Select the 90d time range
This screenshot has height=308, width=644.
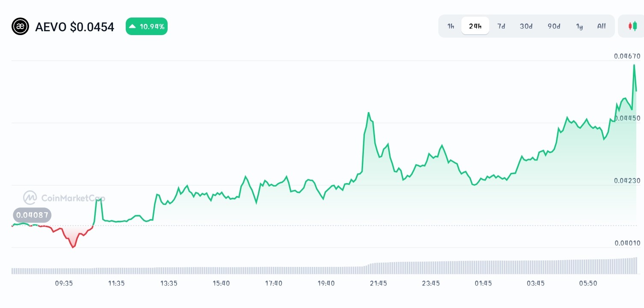pyautogui.click(x=553, y=26)
